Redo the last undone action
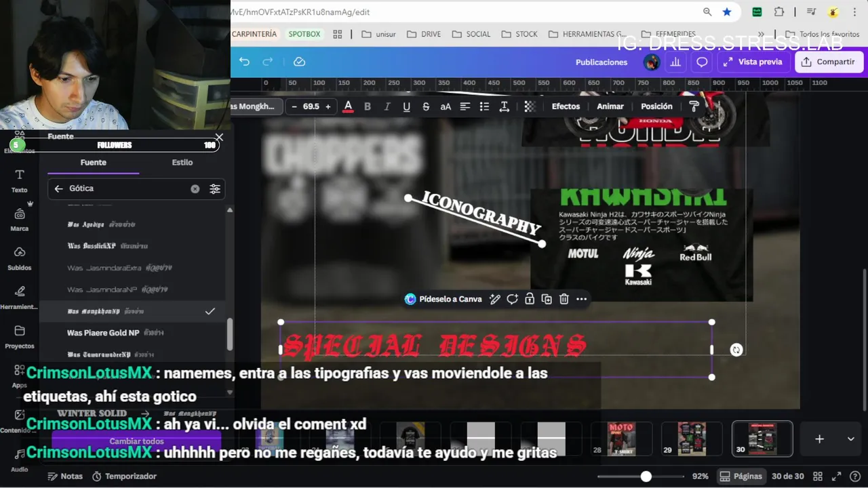 pos(268,62)
